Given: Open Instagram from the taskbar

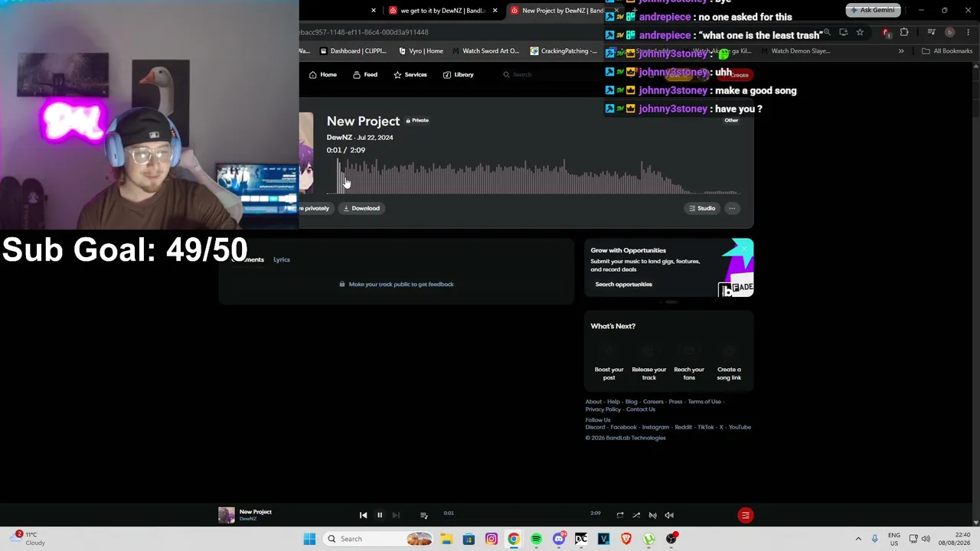Looking at the screenshot, I should point(492,539).
